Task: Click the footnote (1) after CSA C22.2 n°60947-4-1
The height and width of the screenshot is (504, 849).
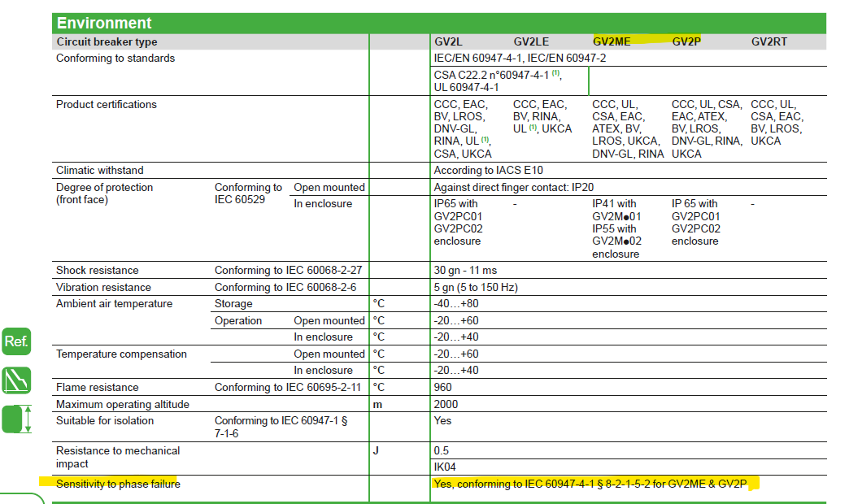Action: [x=555, y=73]
